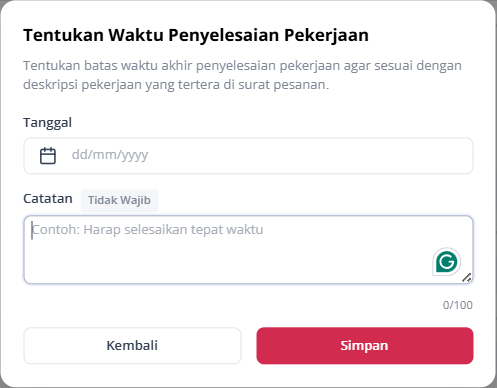Click inside the Catatan notes textarea
The image size is (497, 388).
pyautogui.click(x=248, y=250)
